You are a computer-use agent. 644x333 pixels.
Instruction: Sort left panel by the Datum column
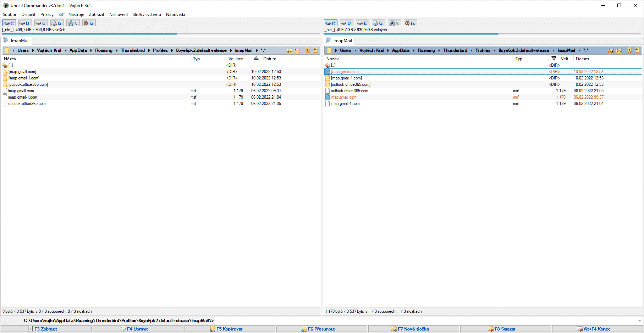pos(270,59)
